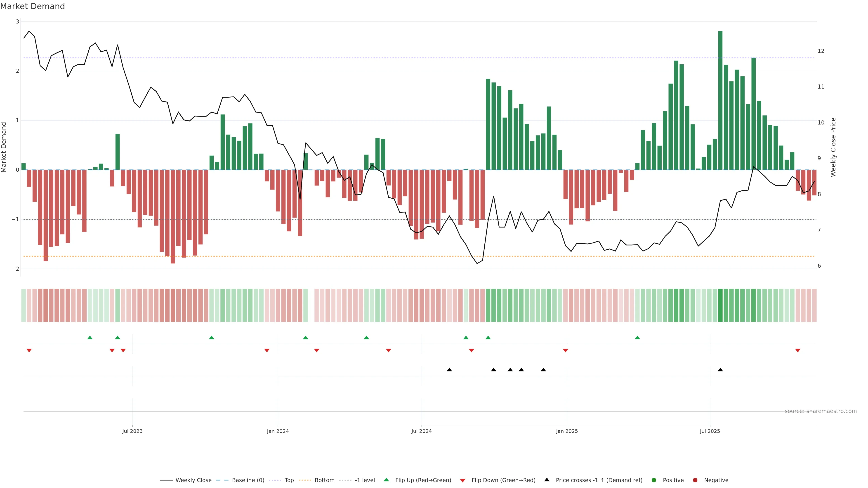This screenshot has height=488, width=868.
Task: Click the Market Demand chart title
Action: (x=32, y=6)
